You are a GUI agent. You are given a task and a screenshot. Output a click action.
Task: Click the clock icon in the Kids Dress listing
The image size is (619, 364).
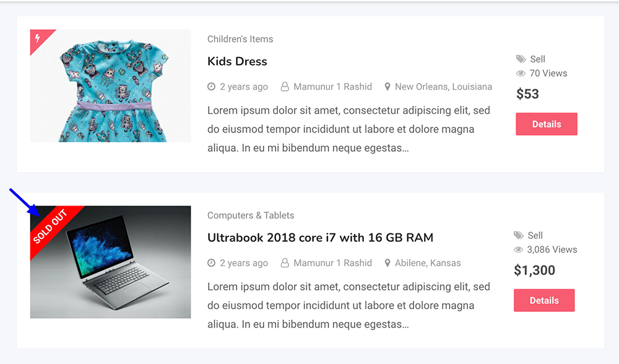click(212, 87)
